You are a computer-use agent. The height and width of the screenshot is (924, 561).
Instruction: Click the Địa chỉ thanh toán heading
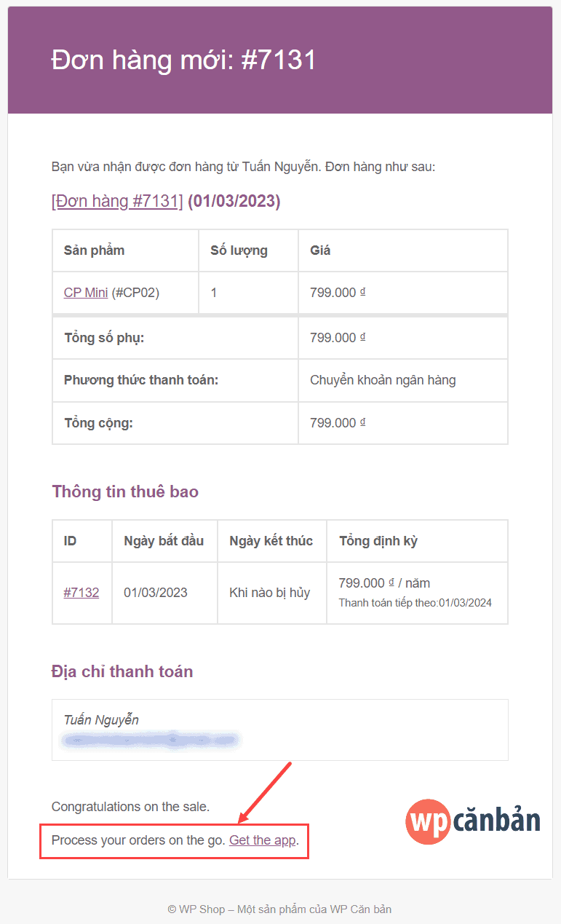(122, 671)
